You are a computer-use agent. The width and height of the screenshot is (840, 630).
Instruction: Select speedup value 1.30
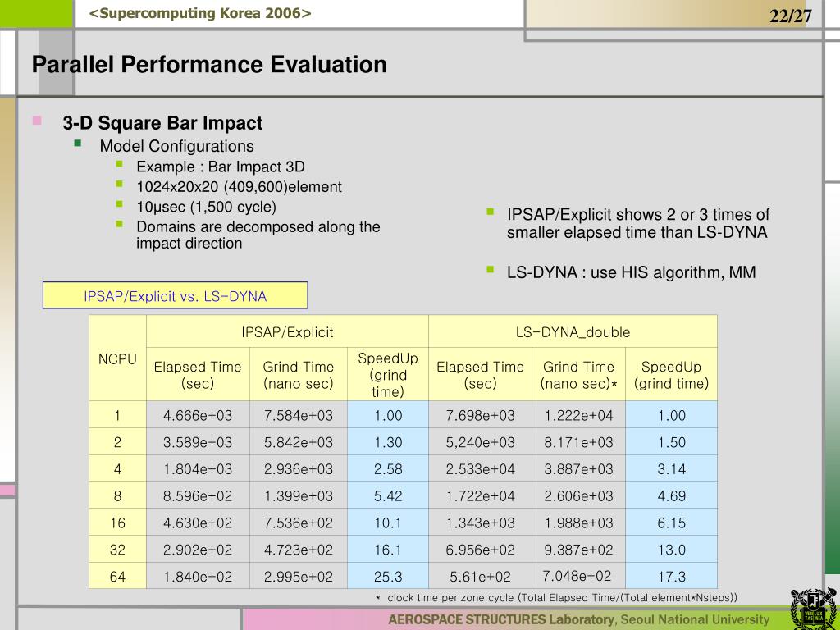(x=388, y=442)
